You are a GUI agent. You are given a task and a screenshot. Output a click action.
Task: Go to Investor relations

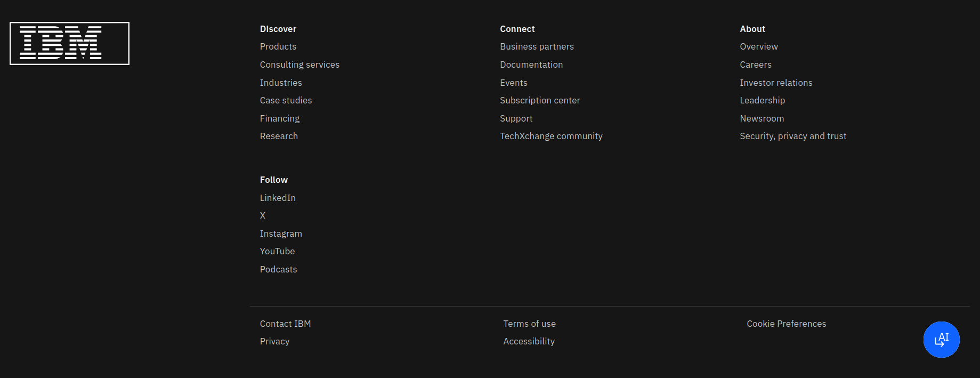(x=775, y=83)
